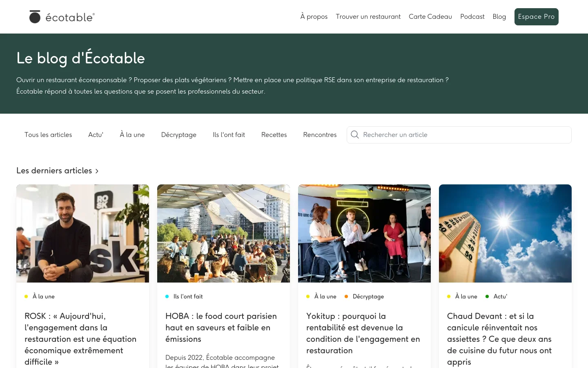Open the HOBA food court photo
588x368 pixels.
coord(223,233)
